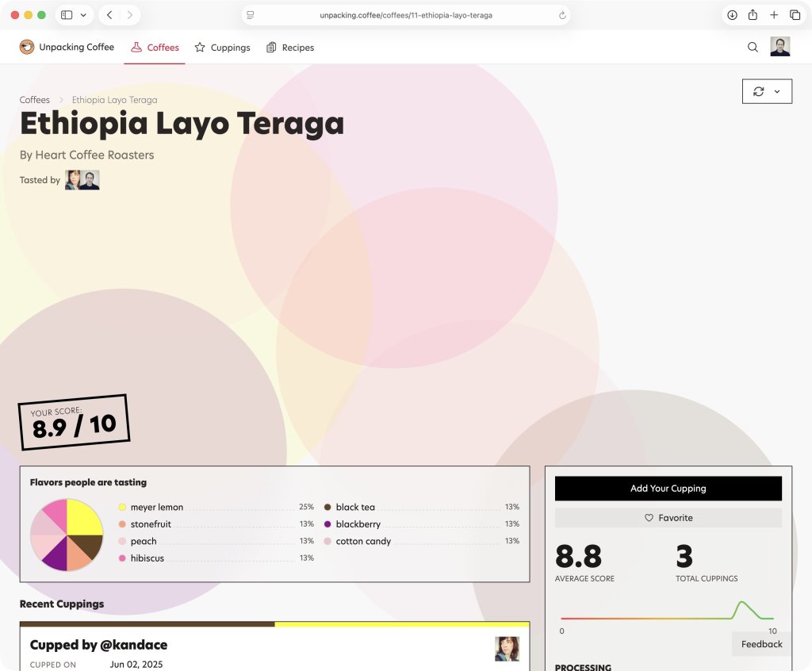Open the search magnifier icon
The image size is (812, 671).
753,48
